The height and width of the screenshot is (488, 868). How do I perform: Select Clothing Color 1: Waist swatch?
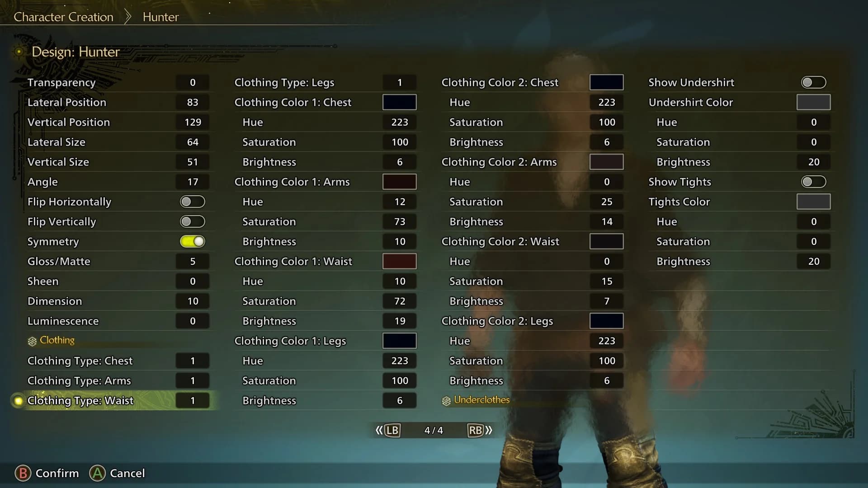point(400,261)
